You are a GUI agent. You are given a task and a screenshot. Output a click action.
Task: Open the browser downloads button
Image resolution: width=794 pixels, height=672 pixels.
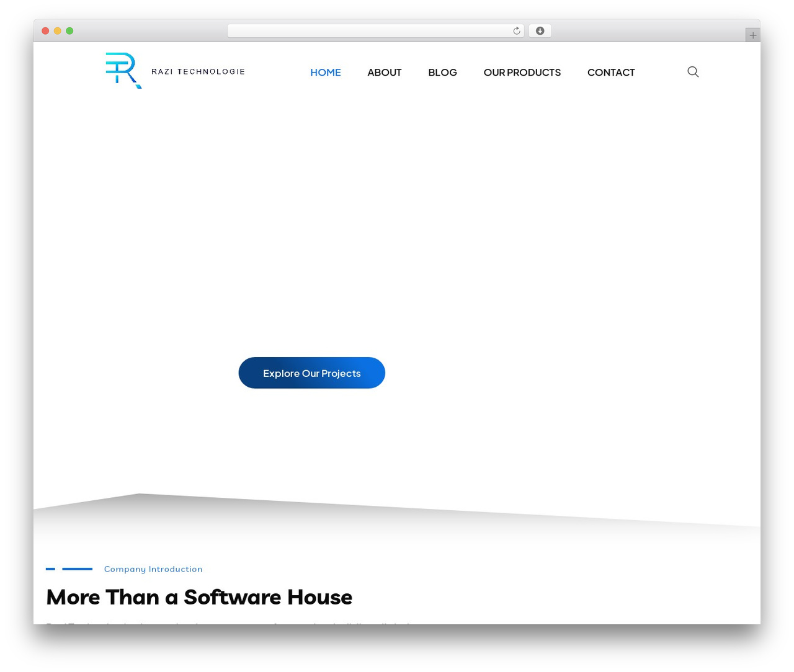coord(540,31)
